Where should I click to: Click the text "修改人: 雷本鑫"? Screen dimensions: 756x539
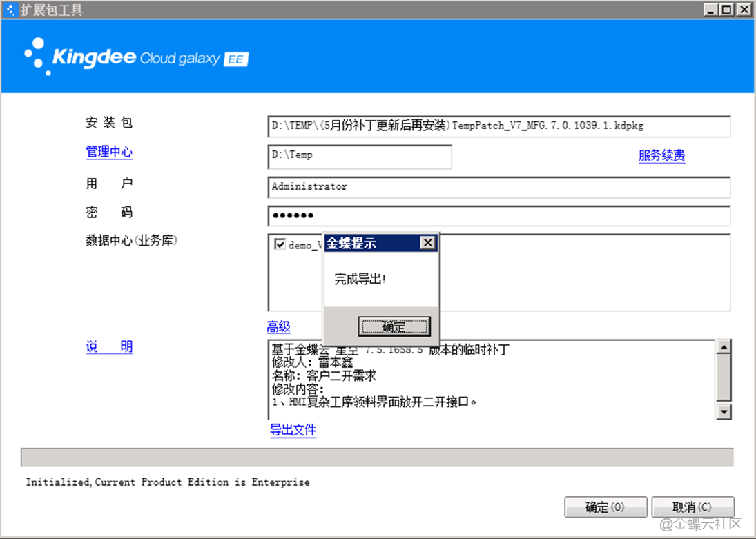pos(313,362)
